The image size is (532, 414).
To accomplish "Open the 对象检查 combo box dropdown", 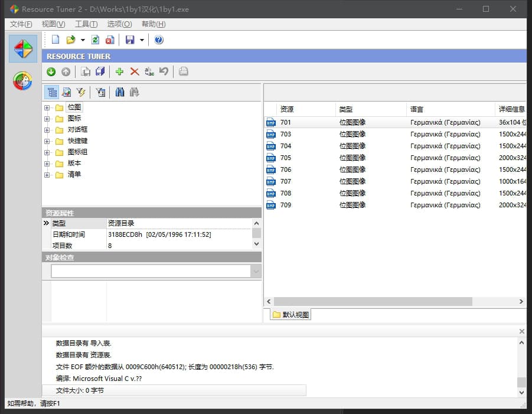I will [256, 271].
